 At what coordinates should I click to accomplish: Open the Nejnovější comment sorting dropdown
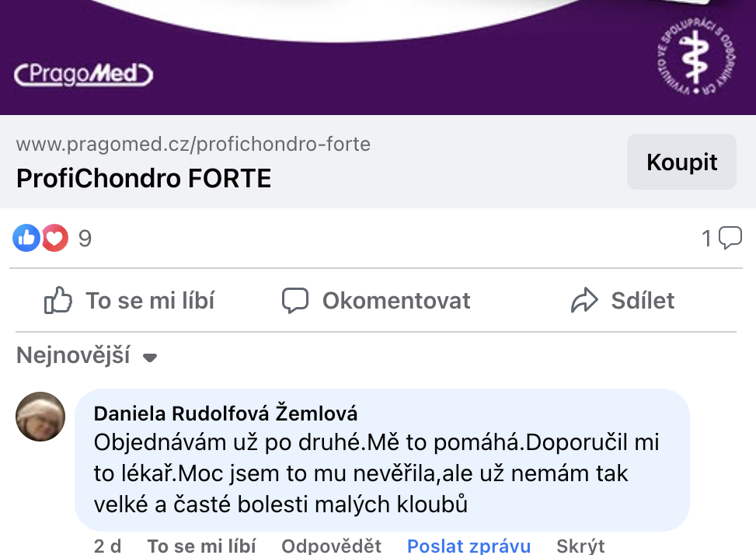74,356
